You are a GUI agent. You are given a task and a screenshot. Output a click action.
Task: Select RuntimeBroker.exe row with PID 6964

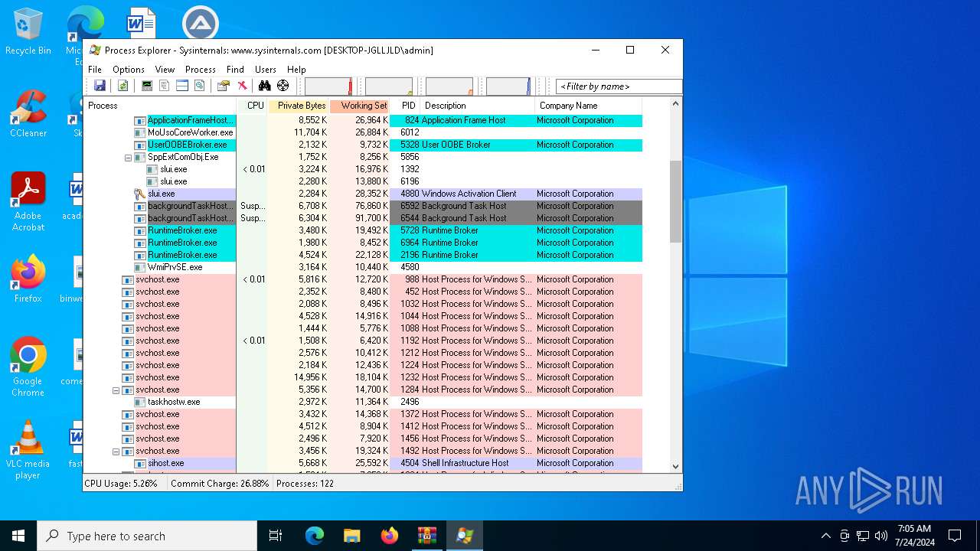[363, 243]
